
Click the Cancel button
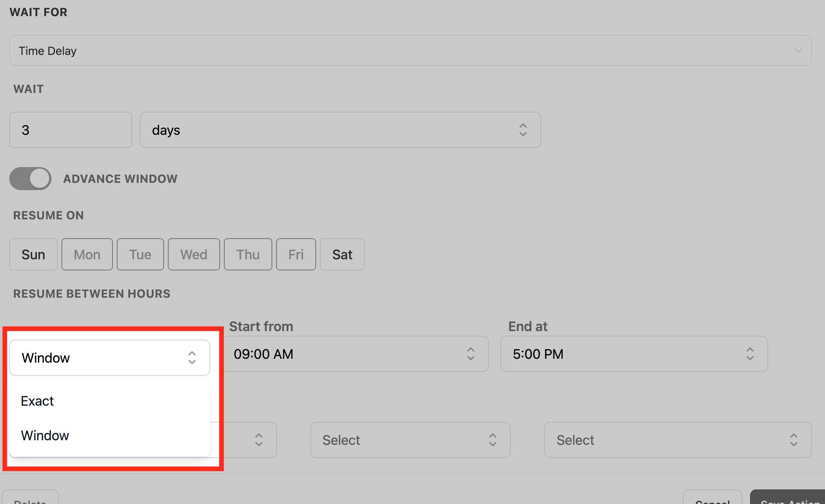tap(712, 499)
